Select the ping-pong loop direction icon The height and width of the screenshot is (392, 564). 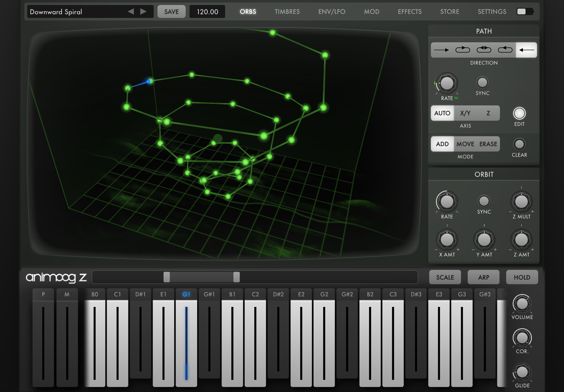[x=484, y=50]
